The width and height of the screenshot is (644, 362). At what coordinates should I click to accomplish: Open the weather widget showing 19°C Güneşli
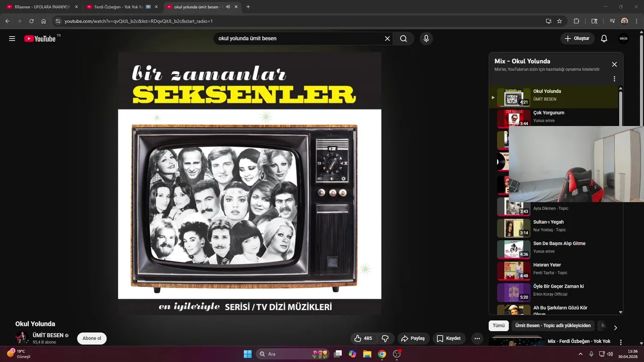point(19,354)
